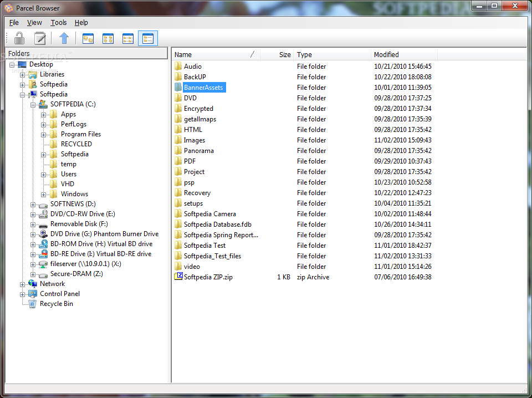Select the Softpedia_Test_files folder
This screenshot has width=532, height=398.
[x=212, y=256]
